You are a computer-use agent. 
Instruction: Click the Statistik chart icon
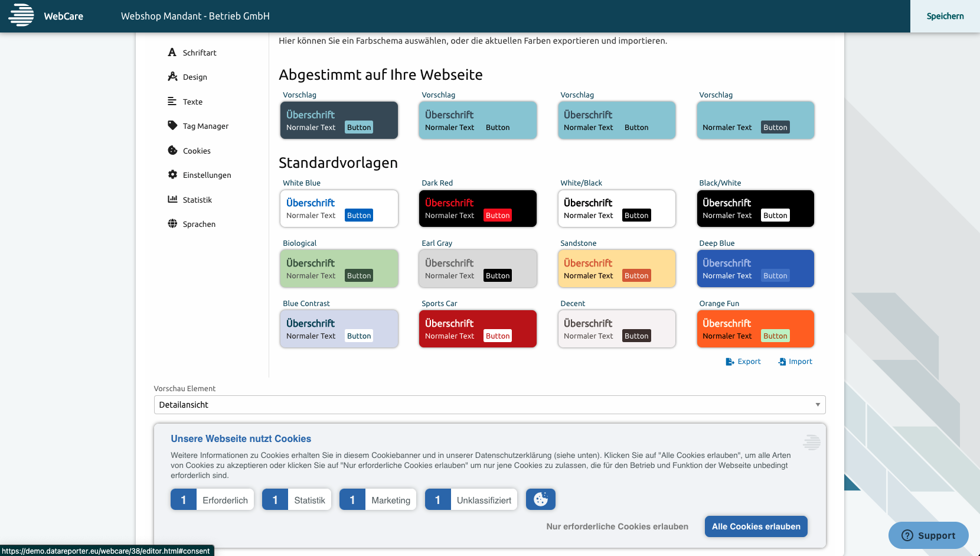click(172, 200)
